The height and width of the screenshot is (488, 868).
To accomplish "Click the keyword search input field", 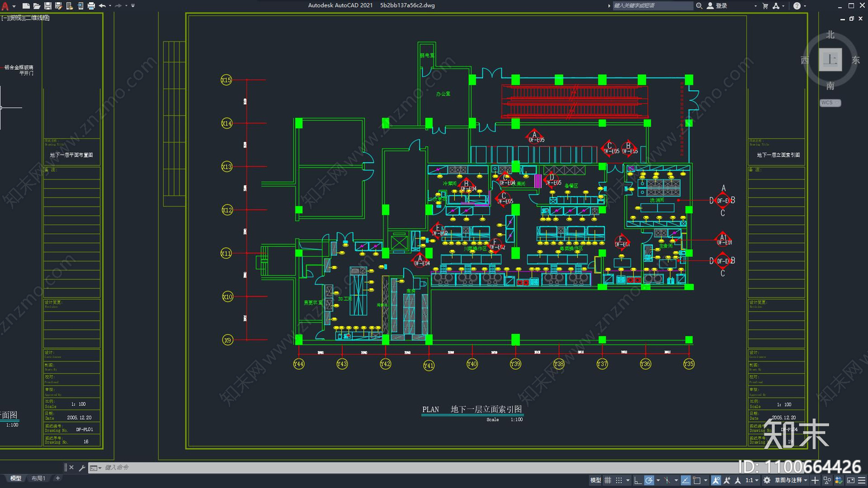I will pos(653,5).
